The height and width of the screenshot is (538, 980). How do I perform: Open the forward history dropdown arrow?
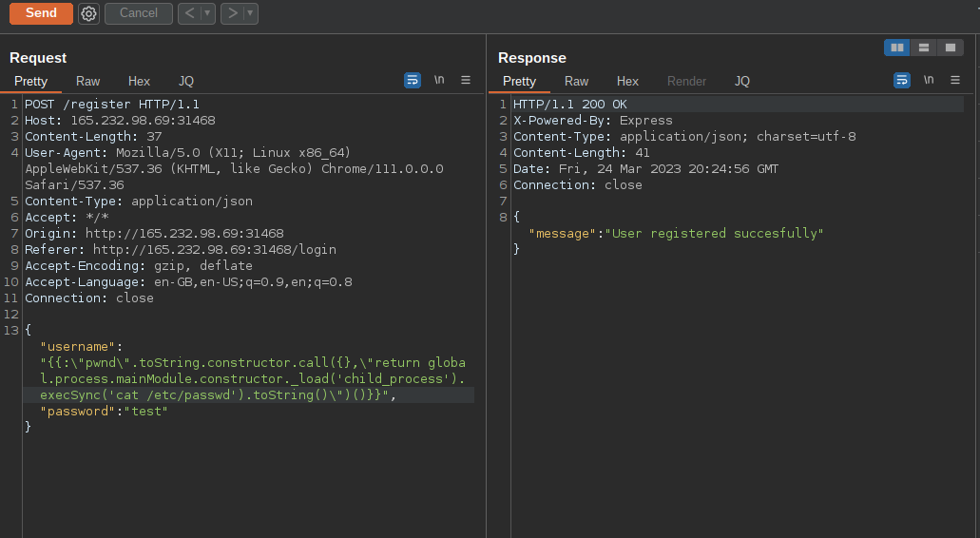[251, 13]
